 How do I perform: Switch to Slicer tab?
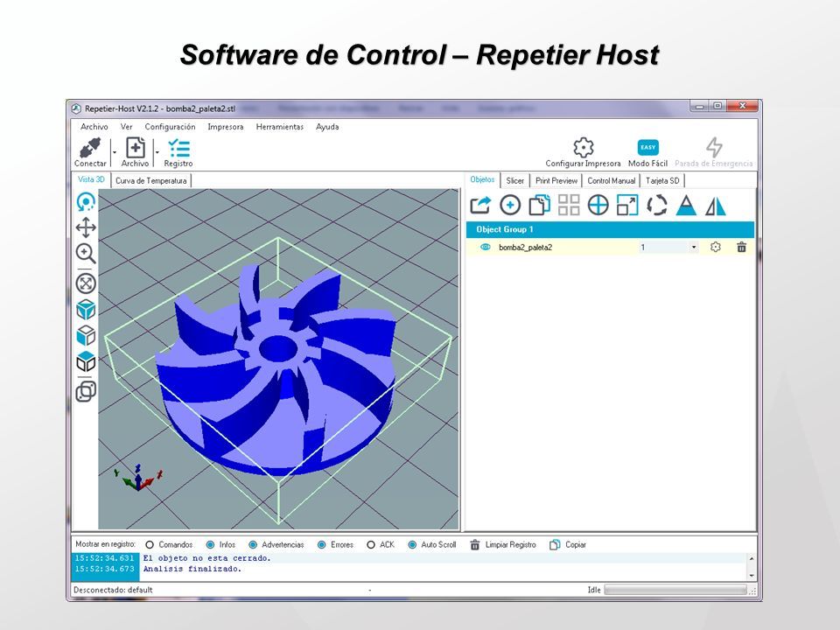click(x=514, y=180)
